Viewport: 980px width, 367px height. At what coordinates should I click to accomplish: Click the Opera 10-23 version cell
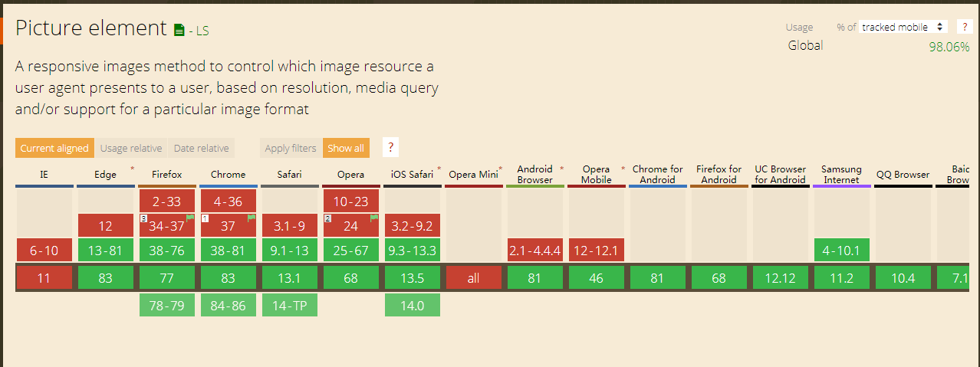350,201
